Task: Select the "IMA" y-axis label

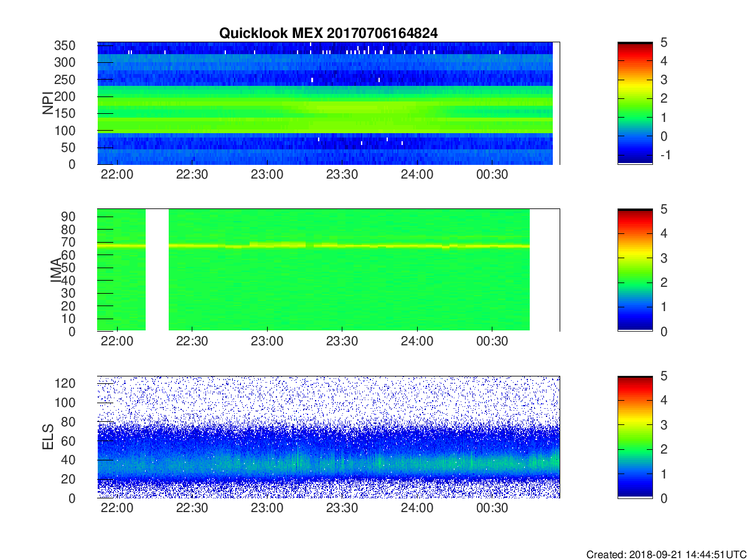Action: [x=56, y=270]
